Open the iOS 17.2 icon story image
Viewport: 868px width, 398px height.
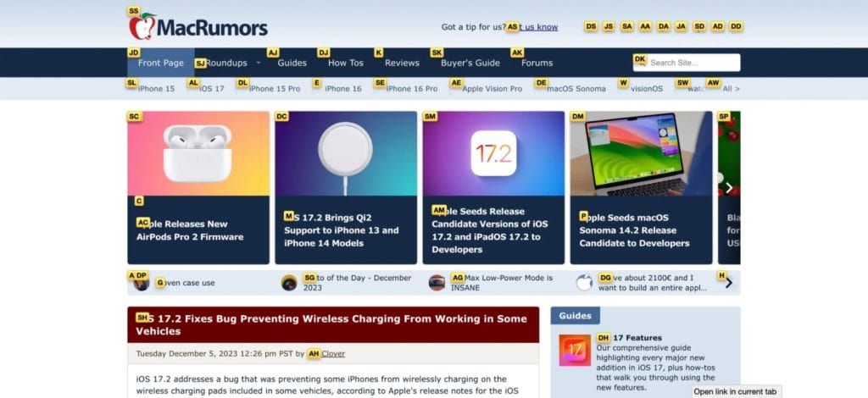point(493,153)
